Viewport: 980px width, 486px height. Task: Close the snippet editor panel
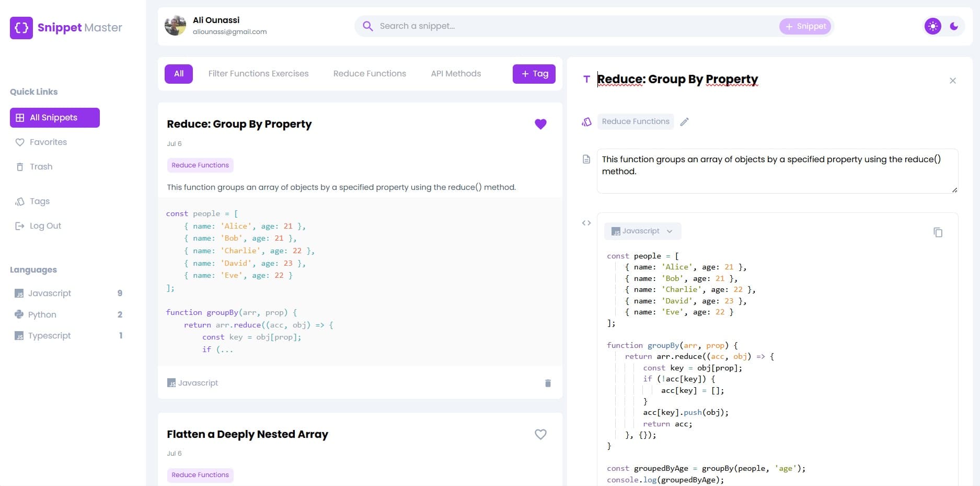pos(953,81)
